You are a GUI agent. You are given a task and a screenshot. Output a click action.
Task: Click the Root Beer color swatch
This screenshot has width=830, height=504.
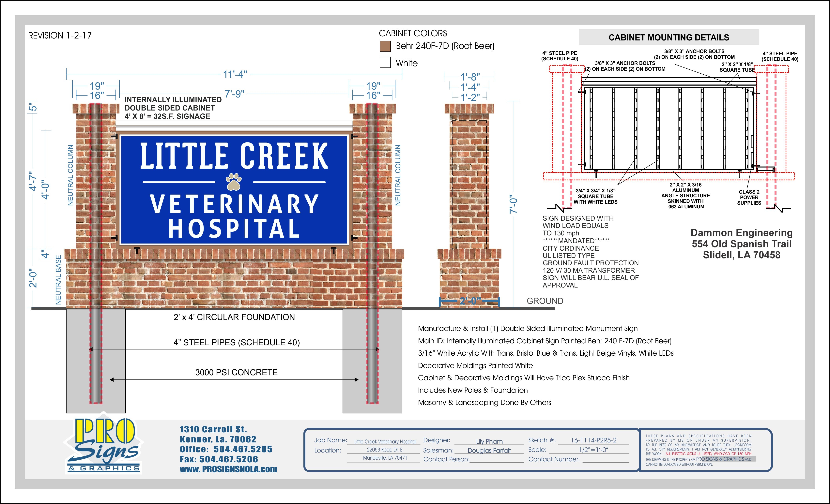[x=385, y=46]
